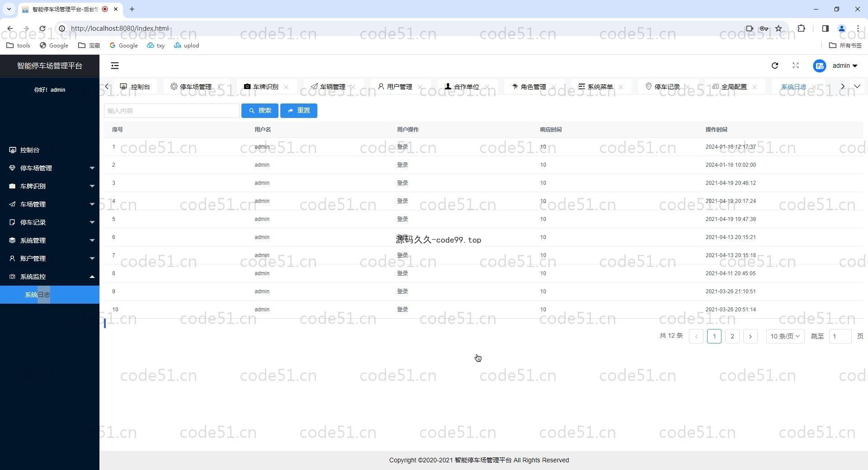The width and height of the screenshot is (868, 470).
Task: Close the 车牌识别 tab
Action: 286,87
